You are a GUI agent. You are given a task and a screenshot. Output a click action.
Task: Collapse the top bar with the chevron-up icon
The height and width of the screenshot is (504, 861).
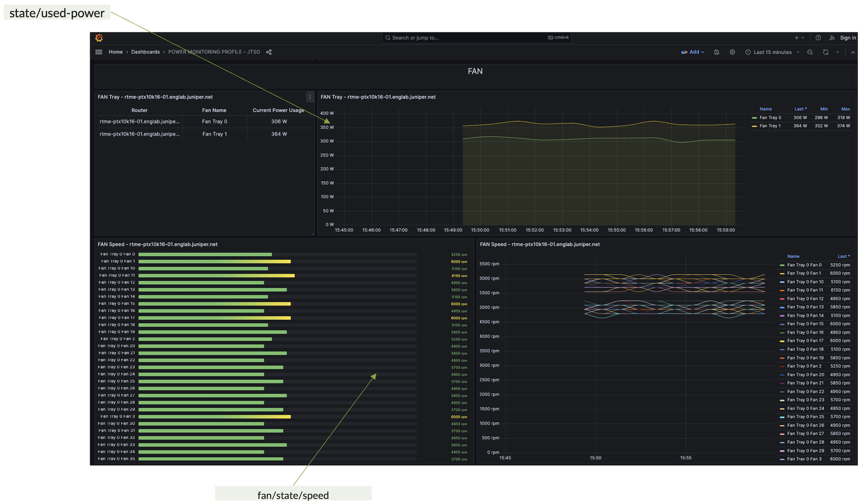(853, 52)
